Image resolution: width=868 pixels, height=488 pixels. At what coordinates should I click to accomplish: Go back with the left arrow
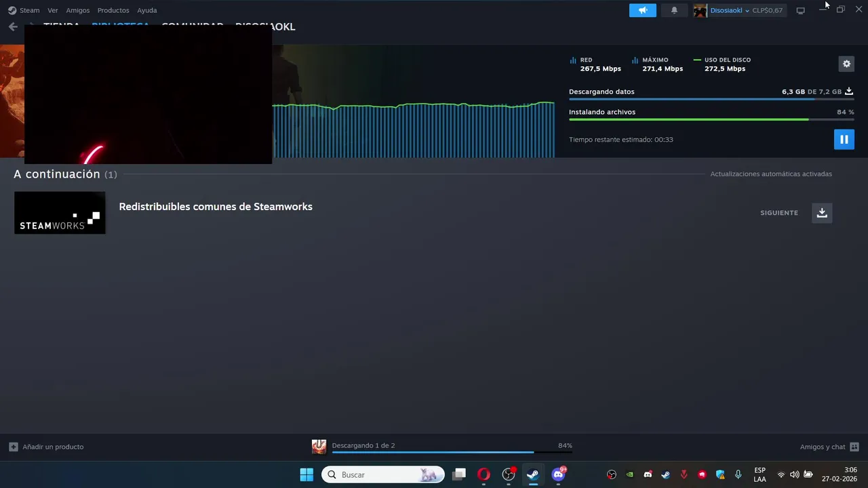13,26
